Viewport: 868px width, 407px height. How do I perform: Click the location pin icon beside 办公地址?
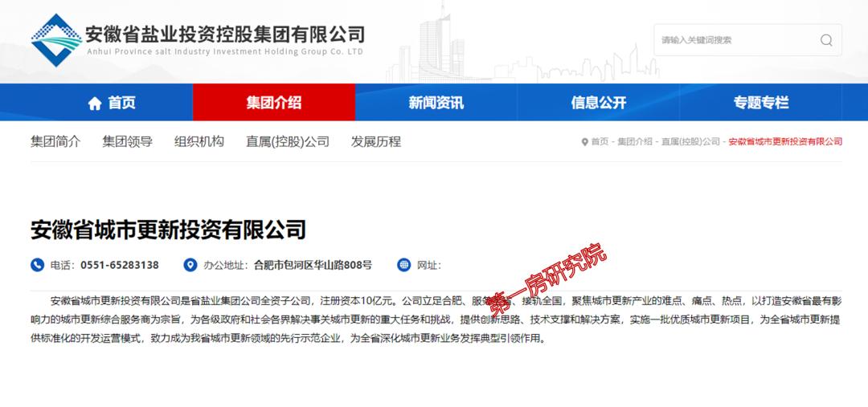[190, 265]
